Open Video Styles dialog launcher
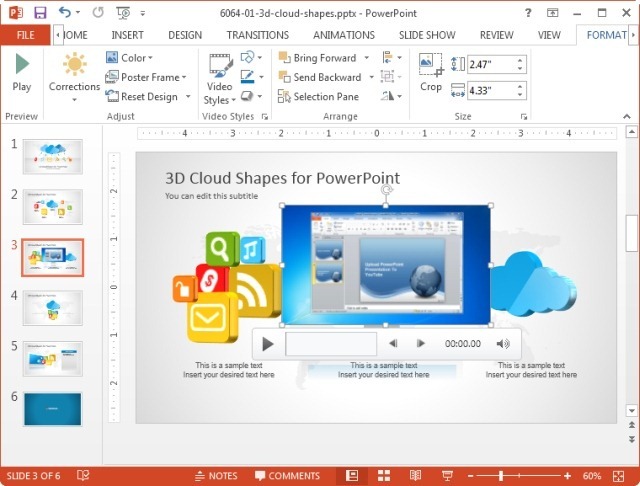Viewport: 640px width, 486px height. 264,117
